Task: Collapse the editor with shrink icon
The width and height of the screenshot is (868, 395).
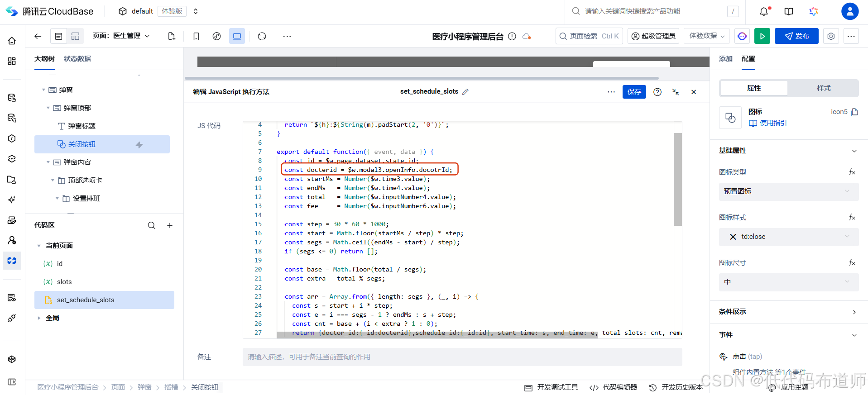Action: (676, 92)
